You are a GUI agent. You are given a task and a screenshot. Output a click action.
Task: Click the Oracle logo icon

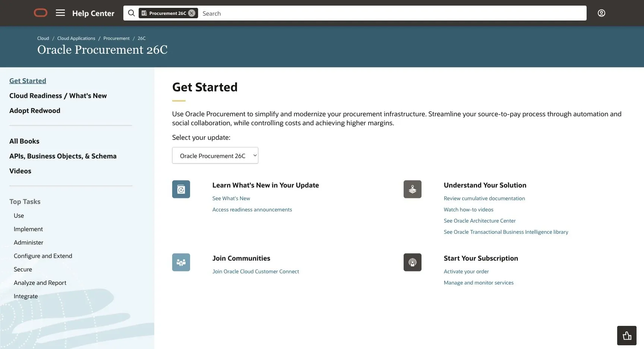(x=41, y=13)
